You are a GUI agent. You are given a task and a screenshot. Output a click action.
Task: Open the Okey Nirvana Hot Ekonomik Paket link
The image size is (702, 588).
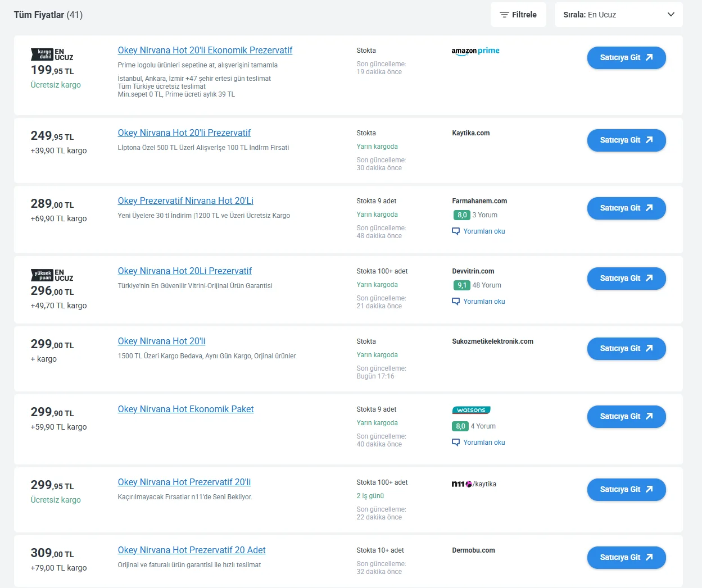point(185,409)
